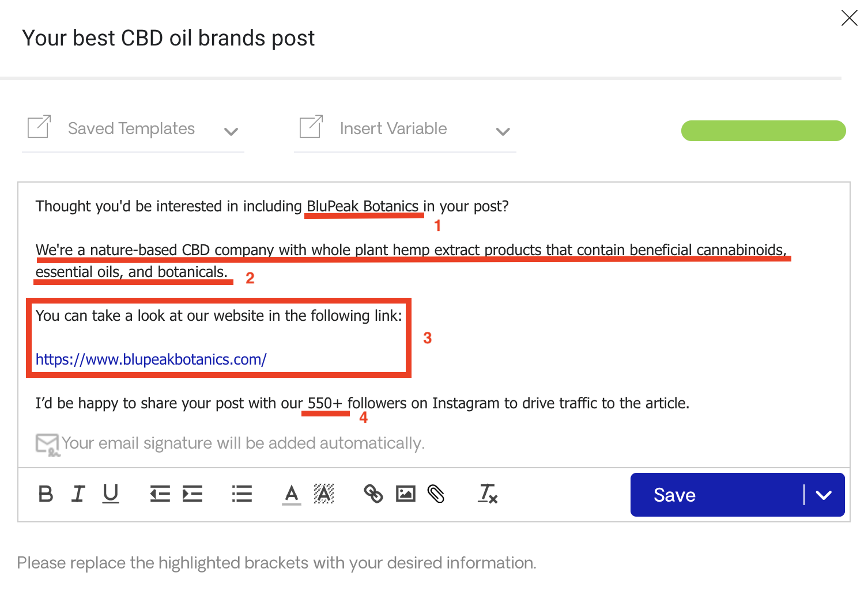Insert an image into email
This screenshot has height=599, width=868.
pyautogui.click(x=406, y=494)
